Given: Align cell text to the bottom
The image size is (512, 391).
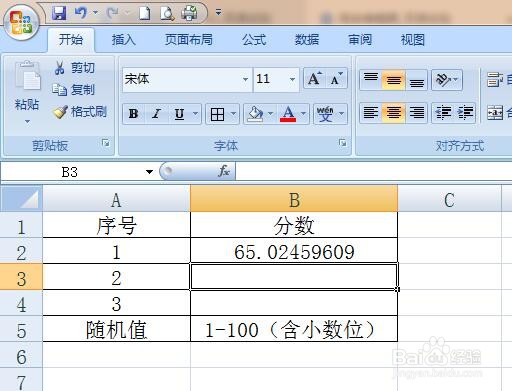Looking at the screenshot, I should point(416,80).
